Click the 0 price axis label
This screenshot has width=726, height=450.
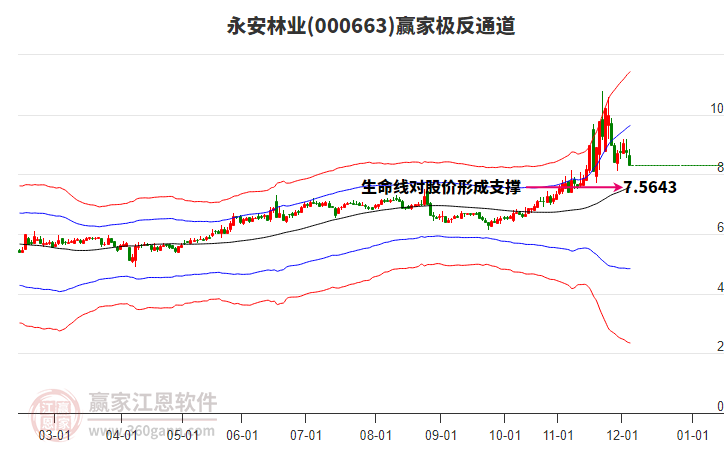point(720,406)
